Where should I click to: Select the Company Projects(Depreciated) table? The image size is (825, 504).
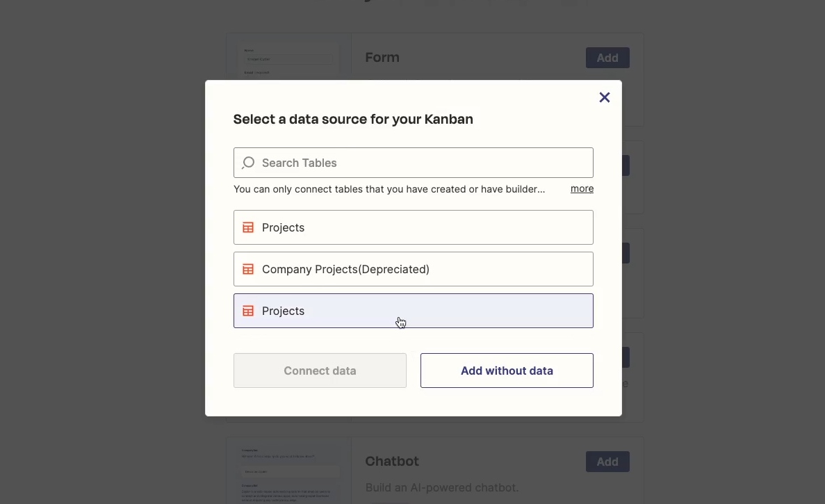(414, 269)
